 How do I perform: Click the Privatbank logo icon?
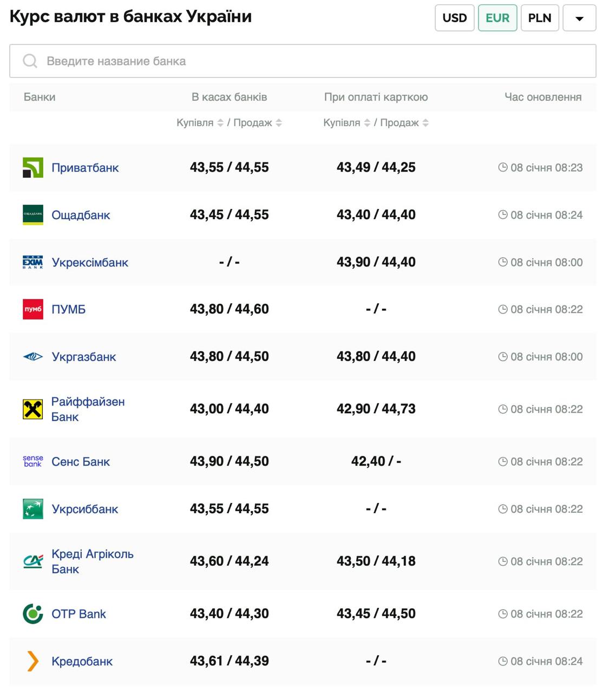32,168
